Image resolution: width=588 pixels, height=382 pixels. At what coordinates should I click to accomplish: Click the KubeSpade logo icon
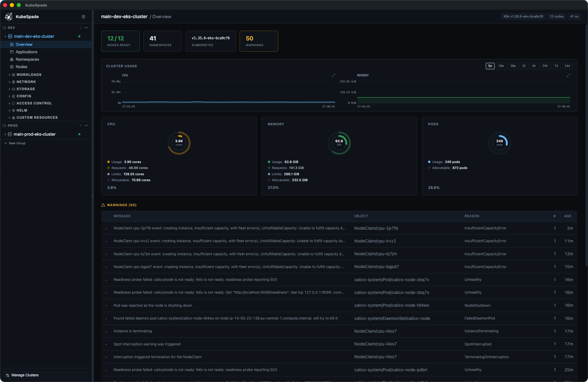click(x=9, y=17)
